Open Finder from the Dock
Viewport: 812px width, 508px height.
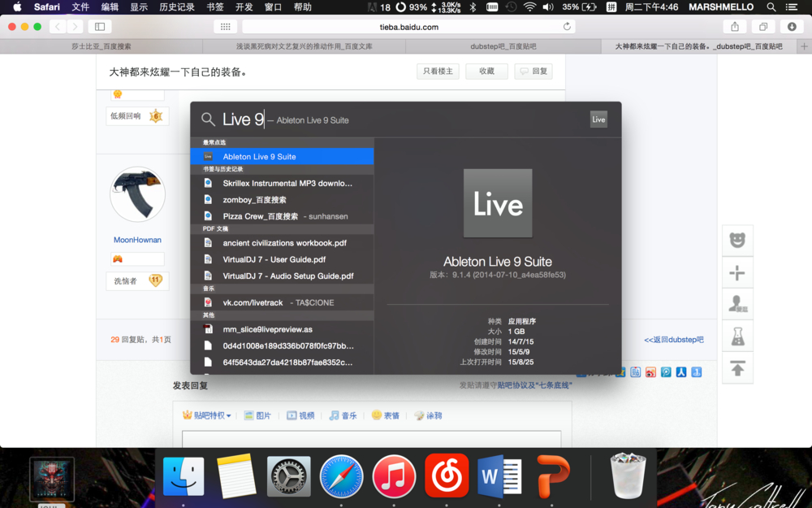[x=184, y=476]
